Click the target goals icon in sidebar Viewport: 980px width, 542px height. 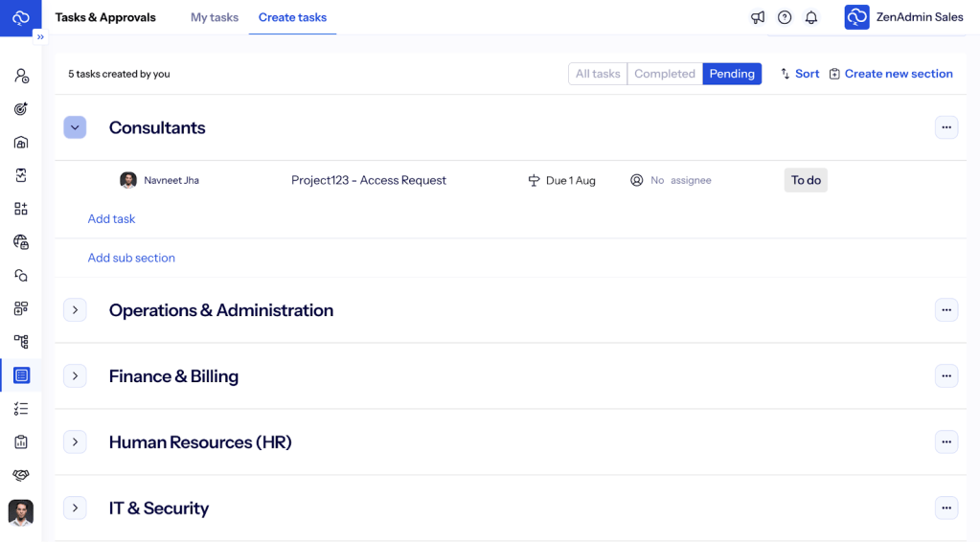click(x=21, y=109)
